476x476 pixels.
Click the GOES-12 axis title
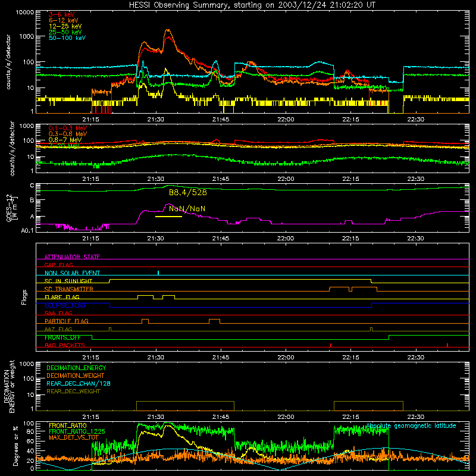[12, 208]
